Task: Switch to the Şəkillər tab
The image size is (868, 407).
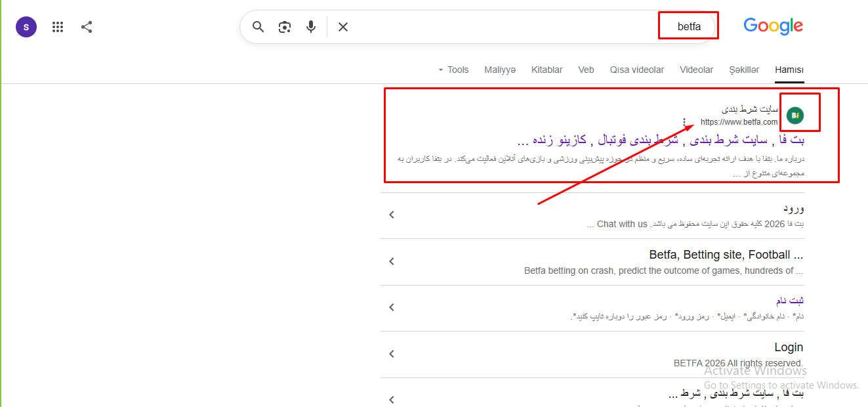Action: pyautogui.click(x=744, y=70)
